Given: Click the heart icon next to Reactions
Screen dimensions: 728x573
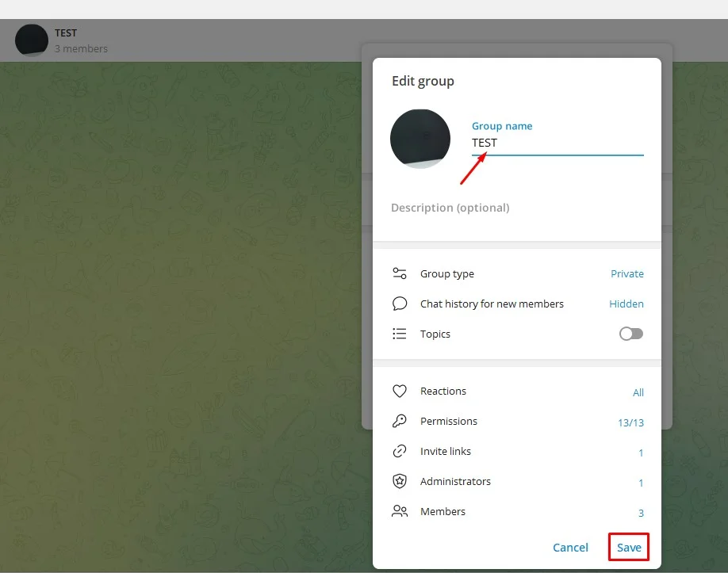Looking at the screenshot, I should click(x=400, y=391).
